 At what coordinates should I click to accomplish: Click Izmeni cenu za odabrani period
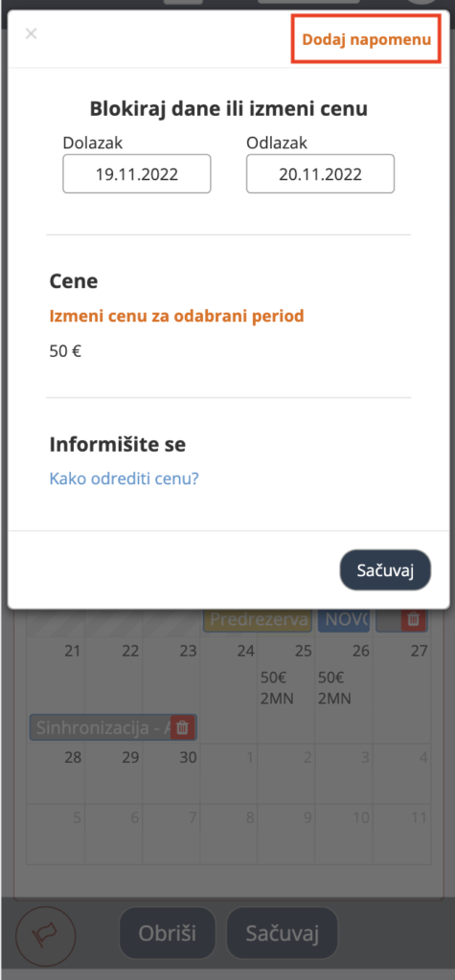[176, 316]
